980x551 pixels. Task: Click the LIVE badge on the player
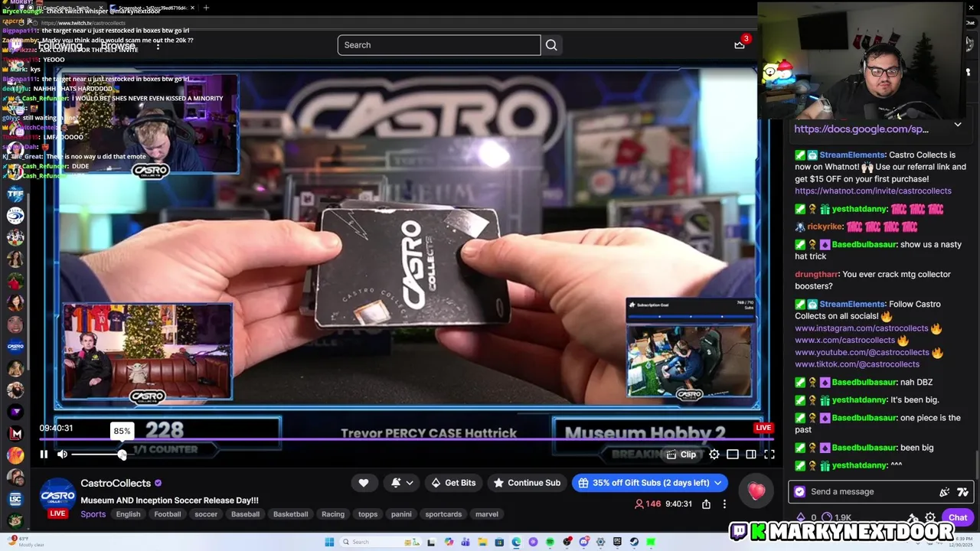[x=763, y=428]
